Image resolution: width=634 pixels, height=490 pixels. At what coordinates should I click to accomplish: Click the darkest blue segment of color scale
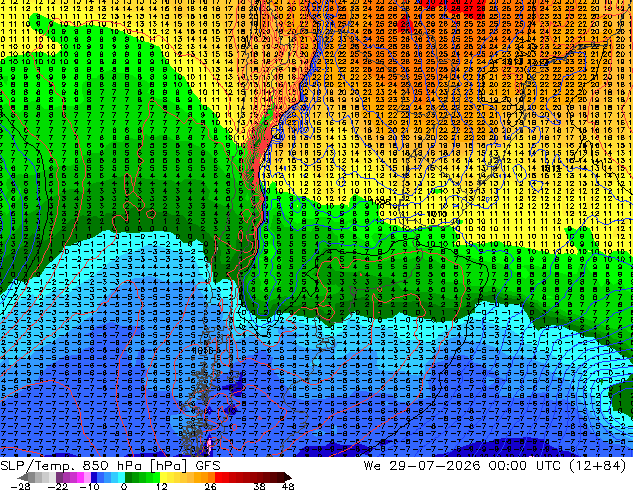(x=94, y=477)
